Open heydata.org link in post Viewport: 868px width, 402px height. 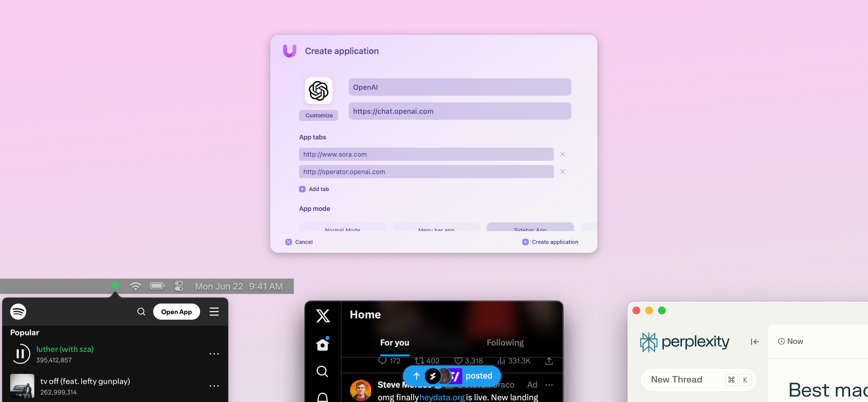[442, 398]
